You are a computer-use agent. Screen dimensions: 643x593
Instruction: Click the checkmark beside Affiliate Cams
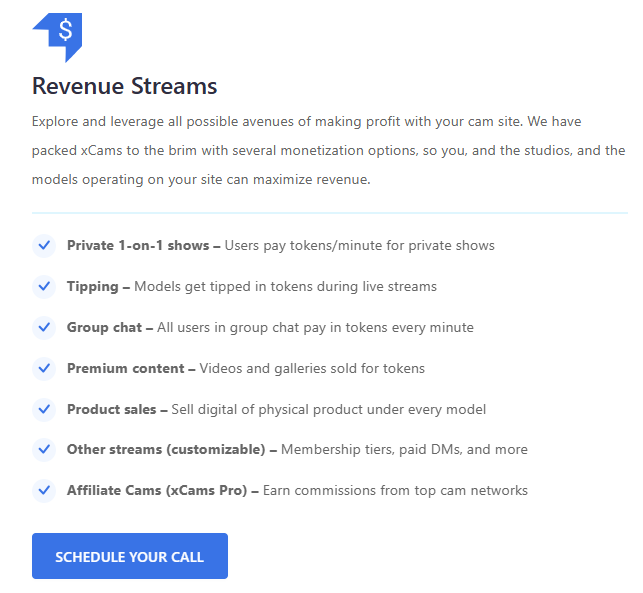coord(44,491)
